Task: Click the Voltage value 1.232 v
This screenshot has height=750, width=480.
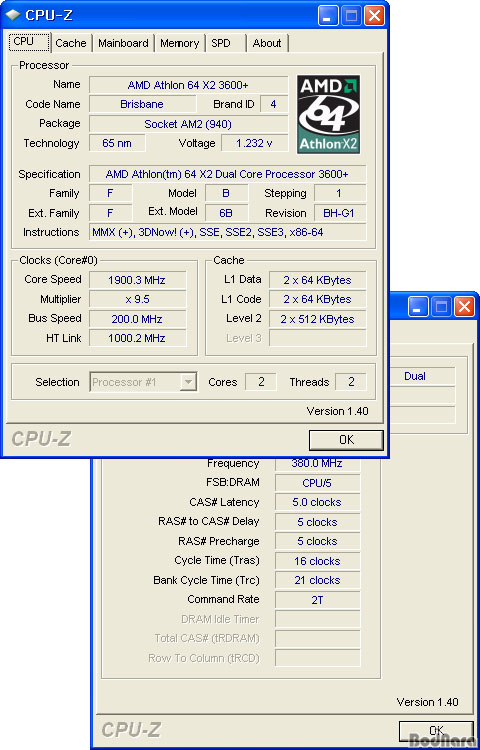Action: point(254,143)
